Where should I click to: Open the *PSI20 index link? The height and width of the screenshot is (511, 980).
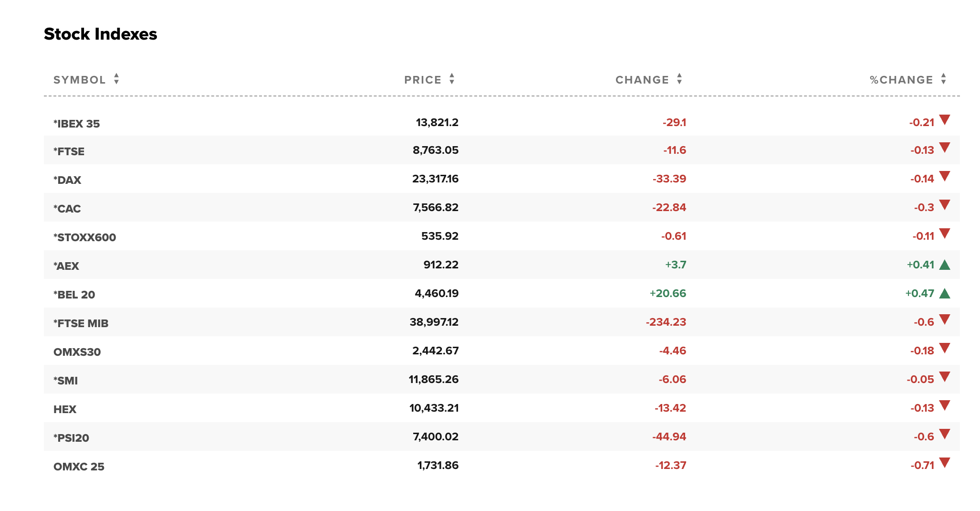click(71, 438)
